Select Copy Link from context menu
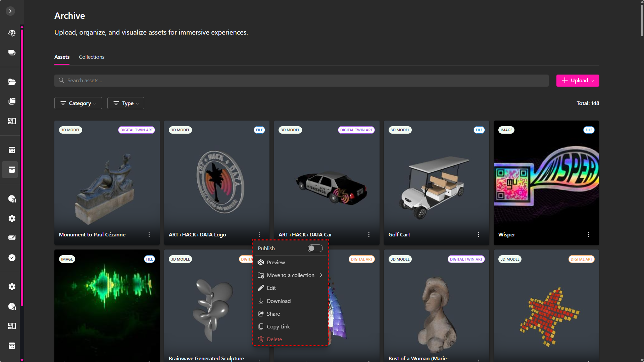 tap(278, 326)
